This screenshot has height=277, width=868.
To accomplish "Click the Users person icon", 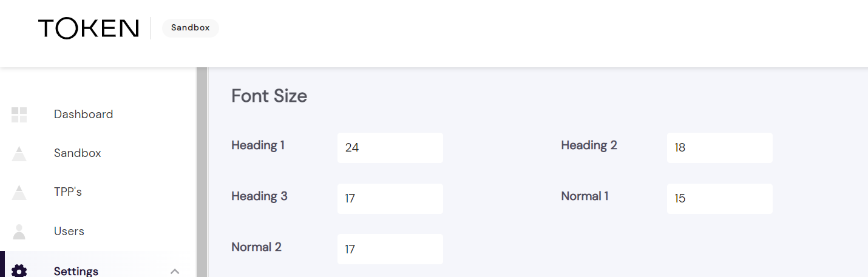I will (19, 232).
